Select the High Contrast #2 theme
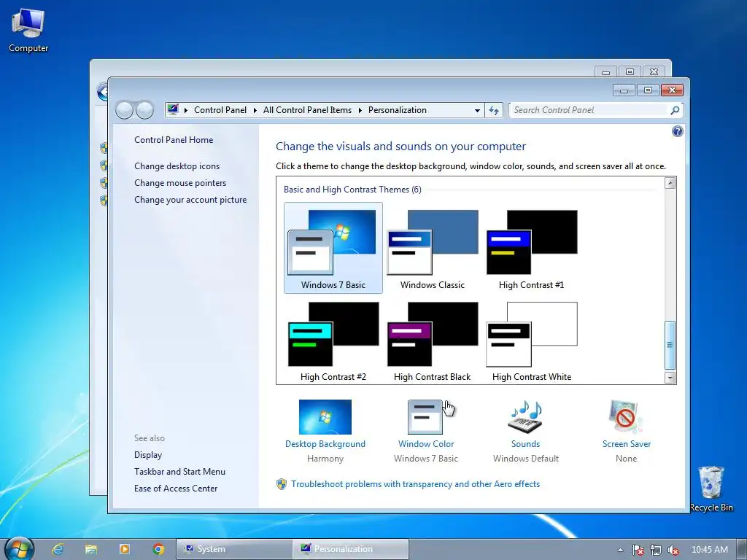747x560 pixels. click(333, 341)
